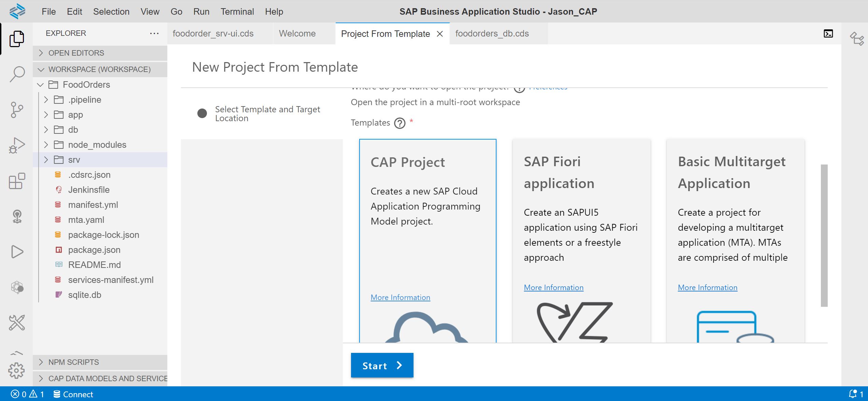Expand the OPEN EDITORS section

pos(100,53)
